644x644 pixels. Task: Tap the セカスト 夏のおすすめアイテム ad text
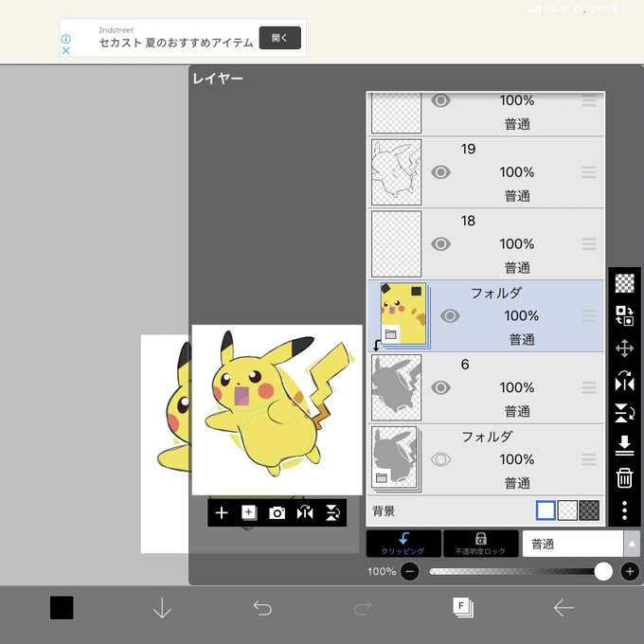pyautogui.click(x=176, y=43)
